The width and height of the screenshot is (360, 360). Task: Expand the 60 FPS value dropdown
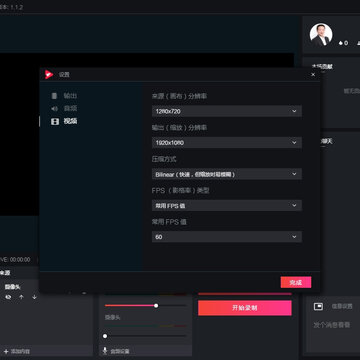click(227, 237)
